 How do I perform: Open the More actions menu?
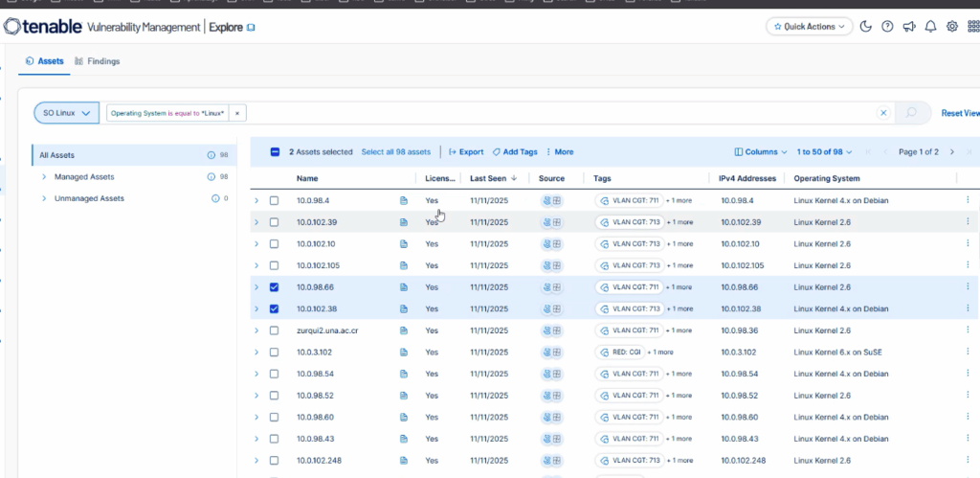click(x=559, y=152)
